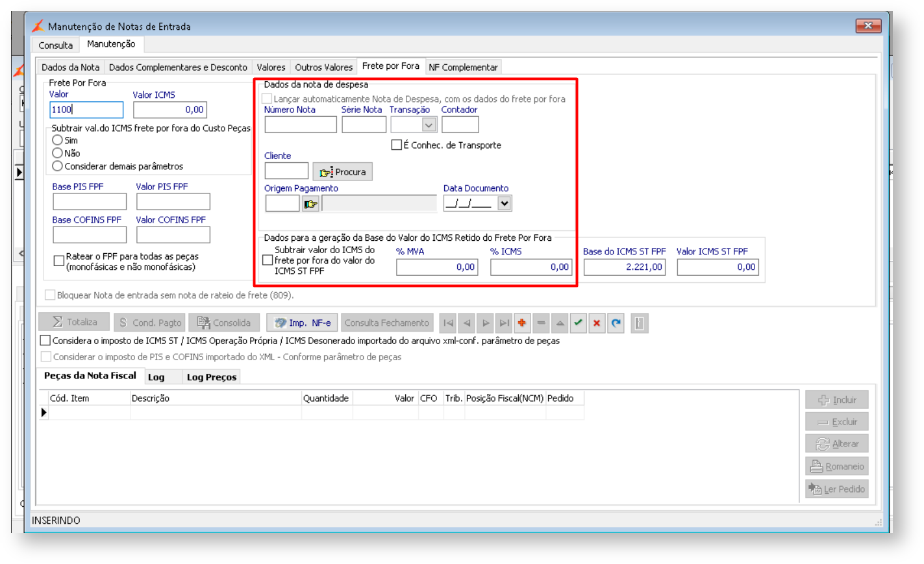The width and height of the screenshot is (924, 564).
Task: Select the Sim radio option
Action: pos(58,140)
